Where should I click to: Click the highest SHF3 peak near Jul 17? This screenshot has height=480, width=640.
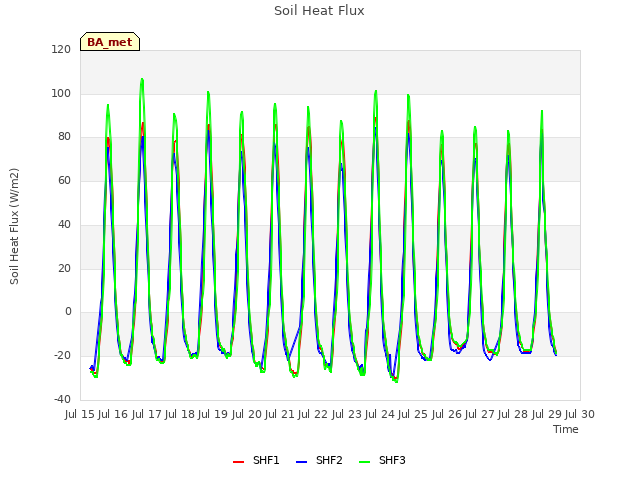[x=142, y=79]
